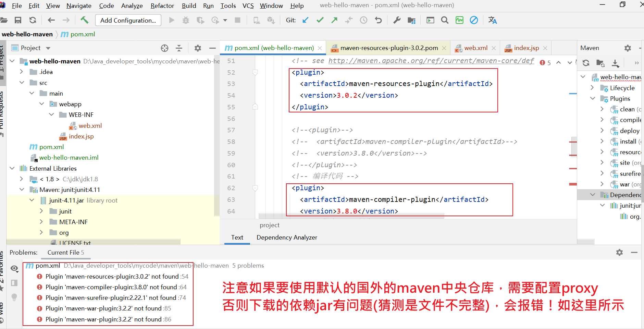
Task: Switch to maven-resources-plugin-3.0.2.pom tab
Action: (x=389, y=48)
